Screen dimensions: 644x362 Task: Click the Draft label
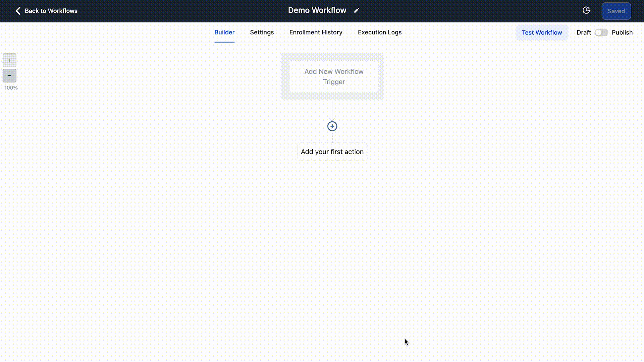click(x=584, y=33)
